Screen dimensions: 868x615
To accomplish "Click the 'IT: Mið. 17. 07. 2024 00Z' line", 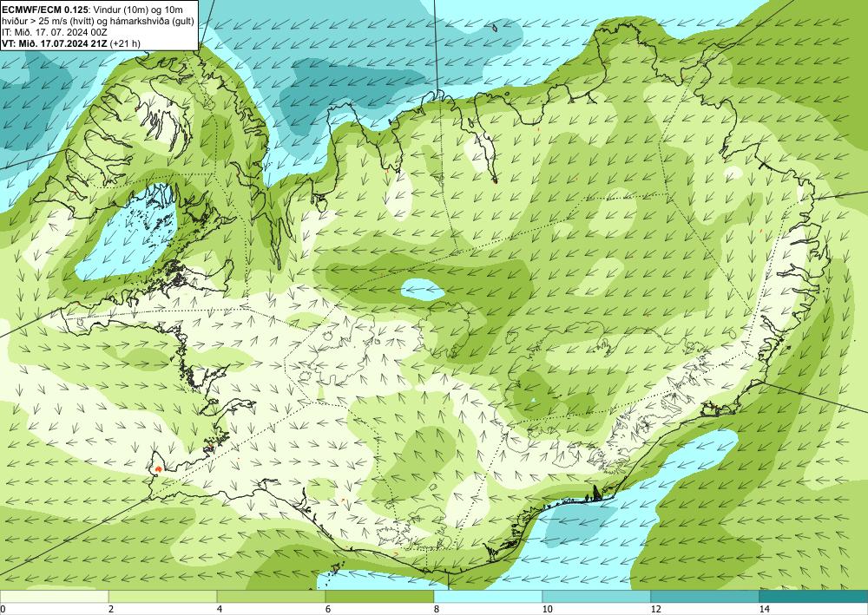I will click(55, 31).
